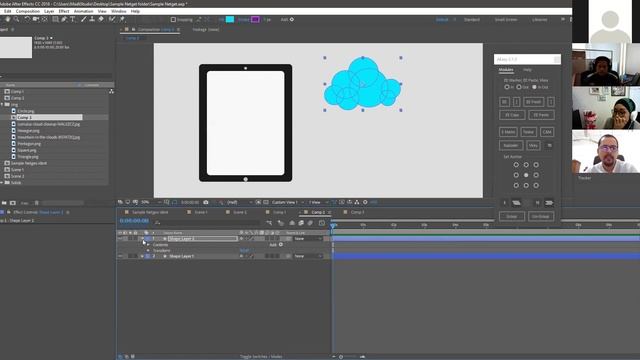
Task: Select the 'In Out' radio button
Action: (x=534, y=87)
